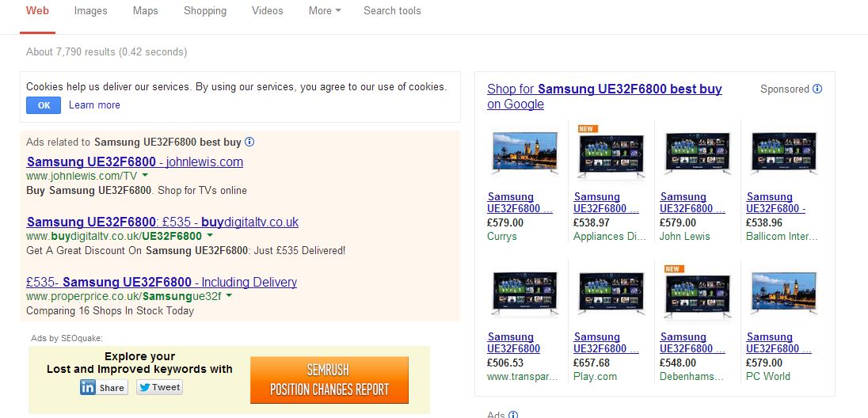Image resolution: width=868 pixels, height=418 pixels.
Task: Open the buydigitaltv.co.uk £535 ad link
Action: point(162,222)
